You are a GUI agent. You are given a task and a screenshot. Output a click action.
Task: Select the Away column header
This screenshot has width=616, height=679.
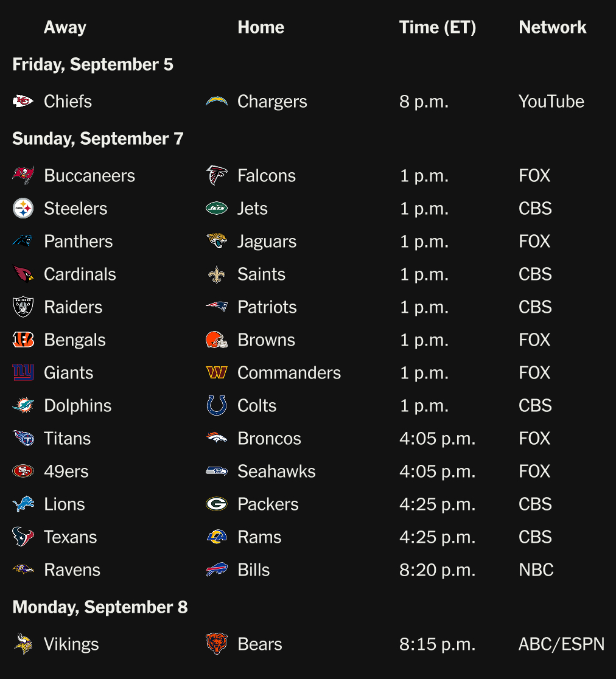[x=65, y=27]
